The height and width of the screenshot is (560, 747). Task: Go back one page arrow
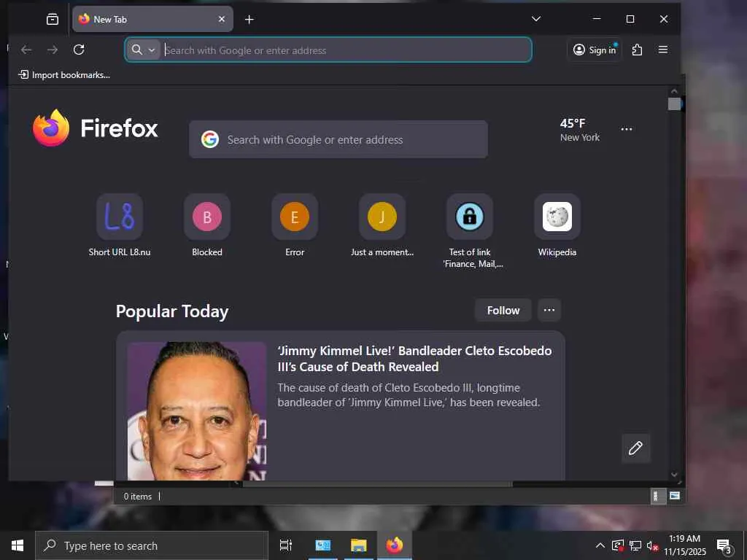point(26,50)
